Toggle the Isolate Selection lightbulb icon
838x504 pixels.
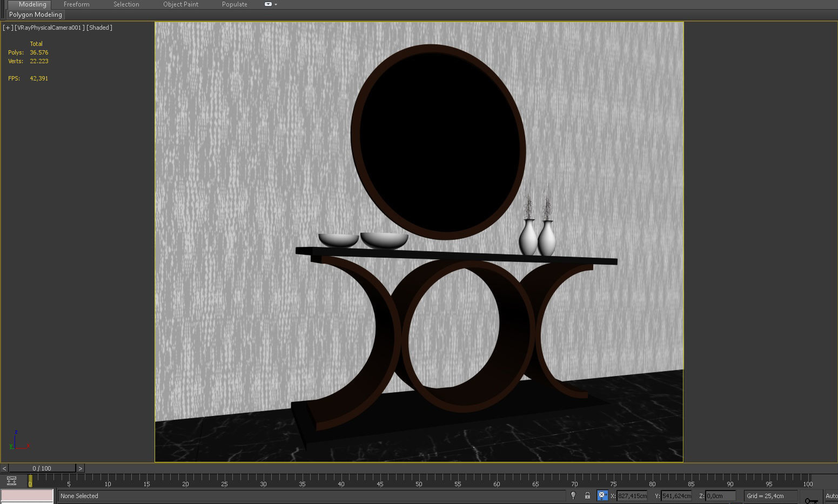point(573,495)
